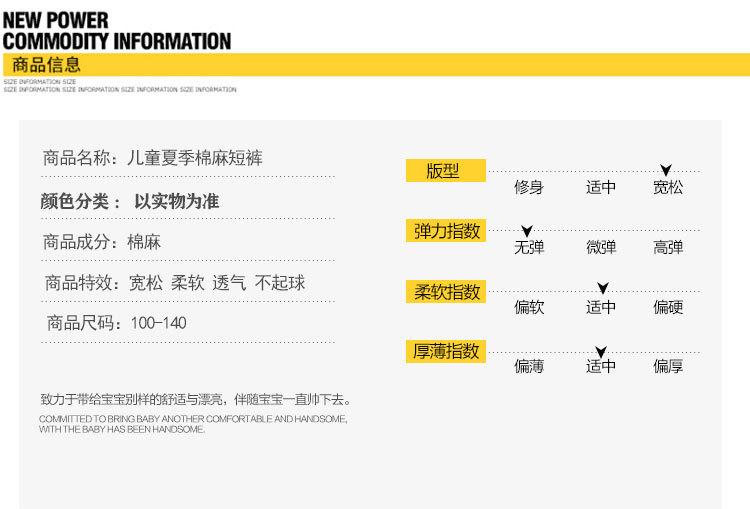This screenshot has height=509, width=750.
Task: Click the arrow marker above 宽松
Action: [666, 170]
